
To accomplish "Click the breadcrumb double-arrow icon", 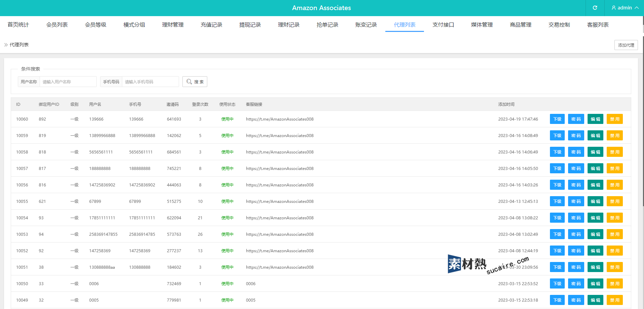I will click(x=6, y=45).
